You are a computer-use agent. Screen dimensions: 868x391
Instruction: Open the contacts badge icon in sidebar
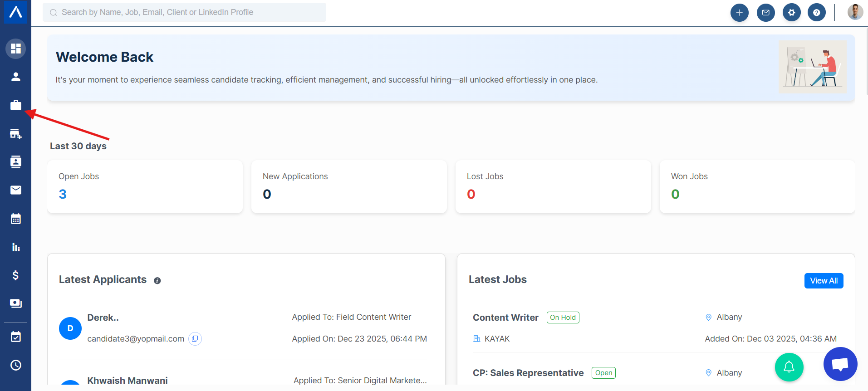point(15,162)
